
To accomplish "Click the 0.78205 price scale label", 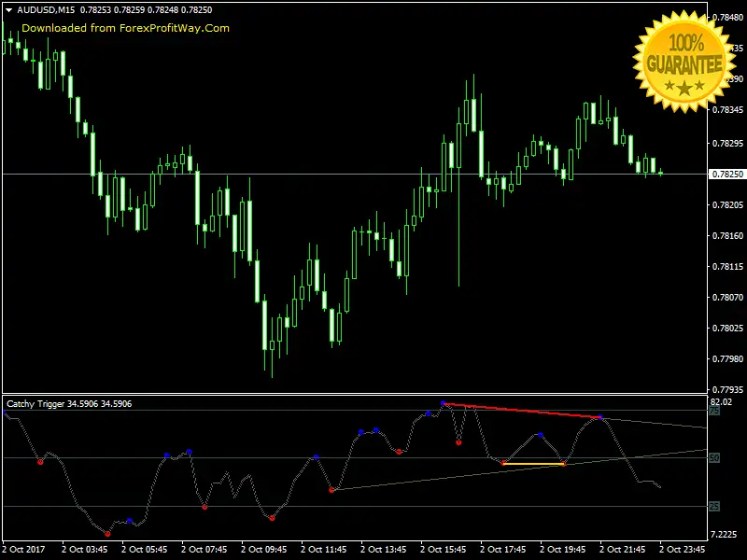I will coord(727,205).
